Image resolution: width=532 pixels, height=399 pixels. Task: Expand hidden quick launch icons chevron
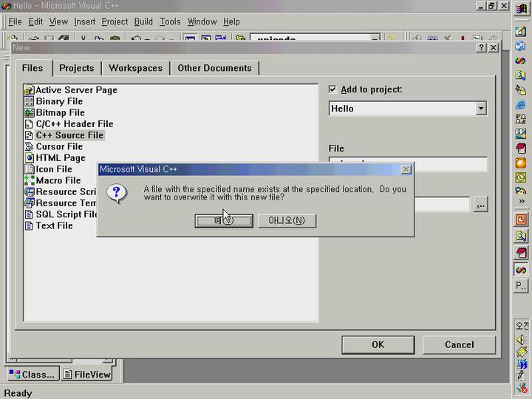pos(522,201)
